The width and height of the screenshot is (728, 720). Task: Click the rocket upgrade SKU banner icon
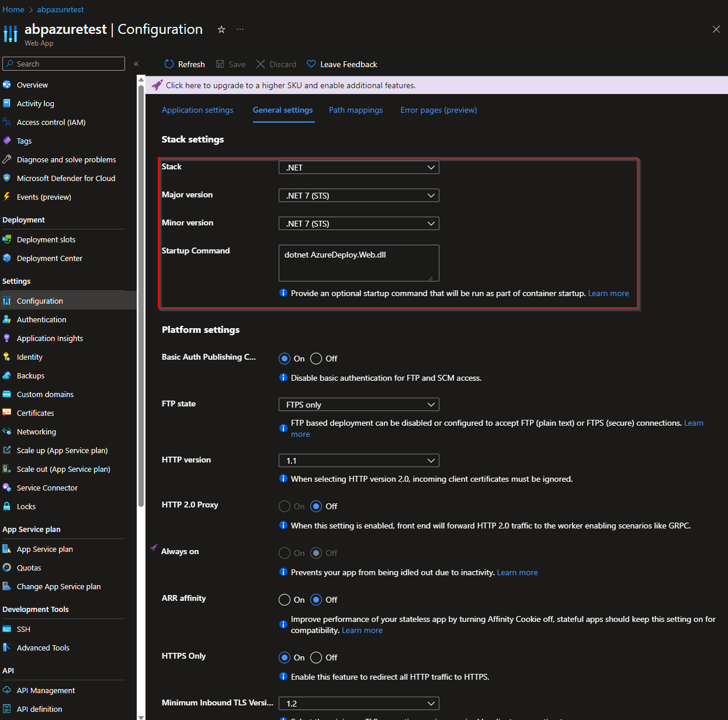[x=157, y=85]
